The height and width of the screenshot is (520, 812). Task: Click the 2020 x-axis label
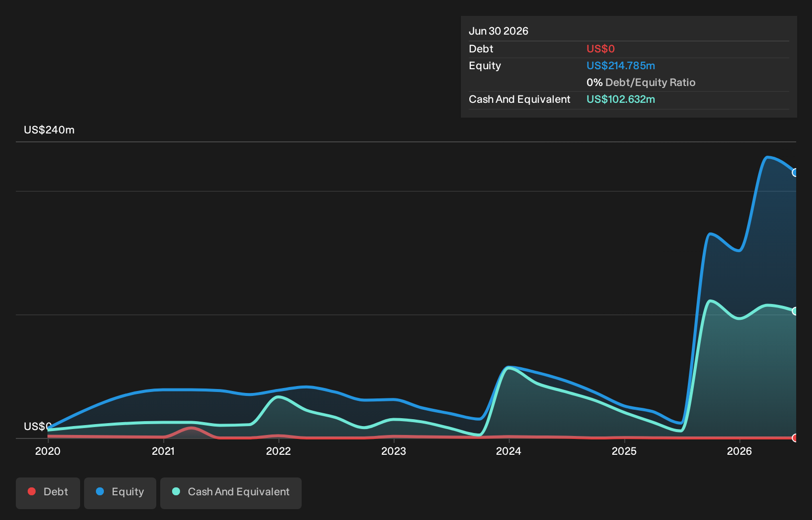pos(48,451)
